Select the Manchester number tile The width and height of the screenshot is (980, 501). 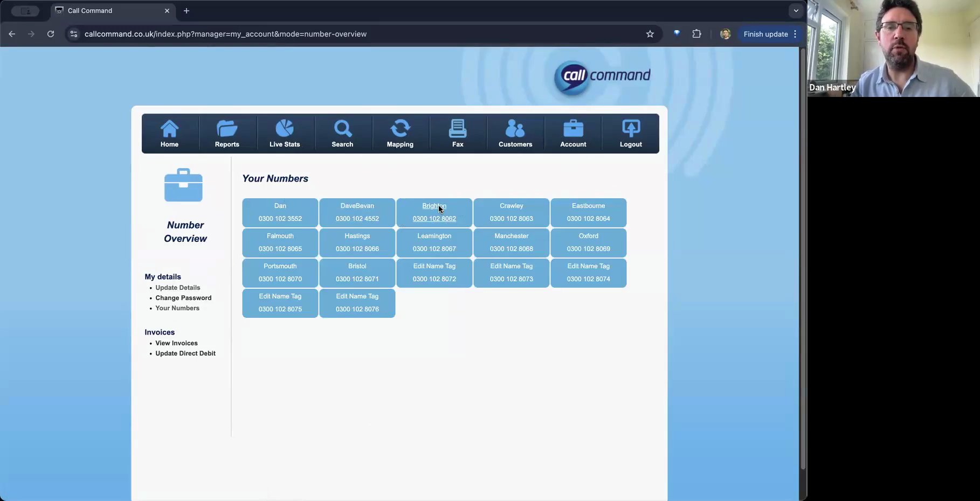[512, 243]
